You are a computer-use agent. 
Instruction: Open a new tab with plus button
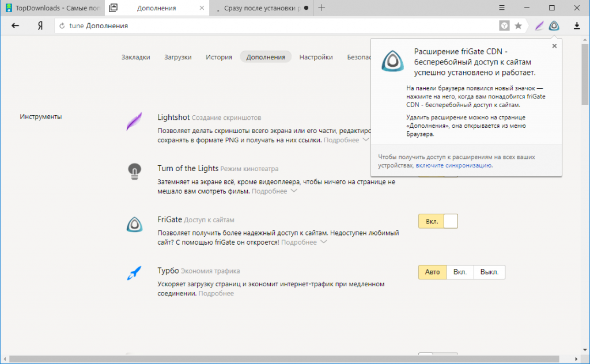point(322,8)
